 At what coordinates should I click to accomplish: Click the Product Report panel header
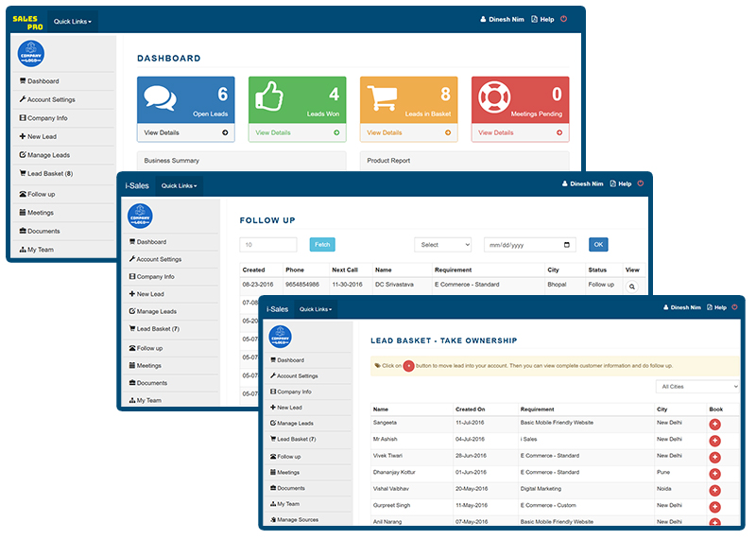click(464, 160)
